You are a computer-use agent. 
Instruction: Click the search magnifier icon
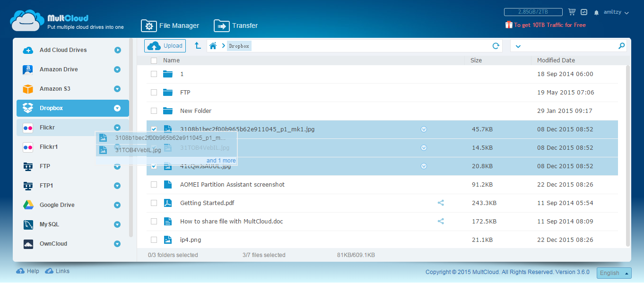click(x=621, y=46)
